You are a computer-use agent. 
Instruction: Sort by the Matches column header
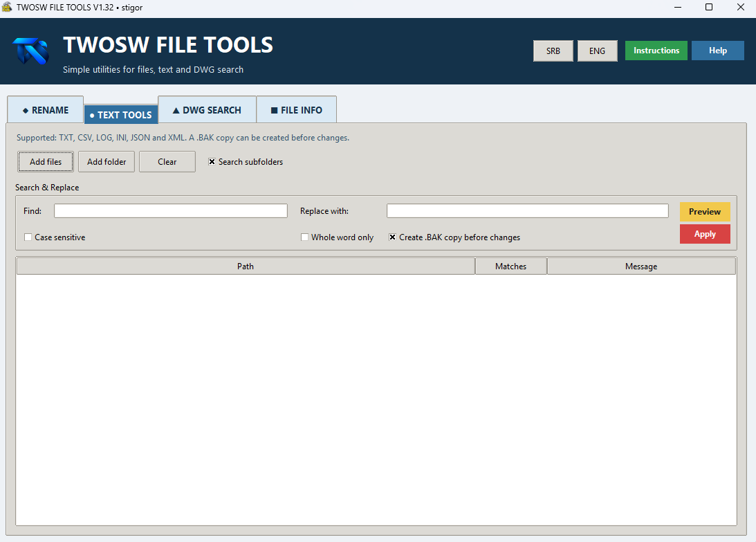[511, 266]
